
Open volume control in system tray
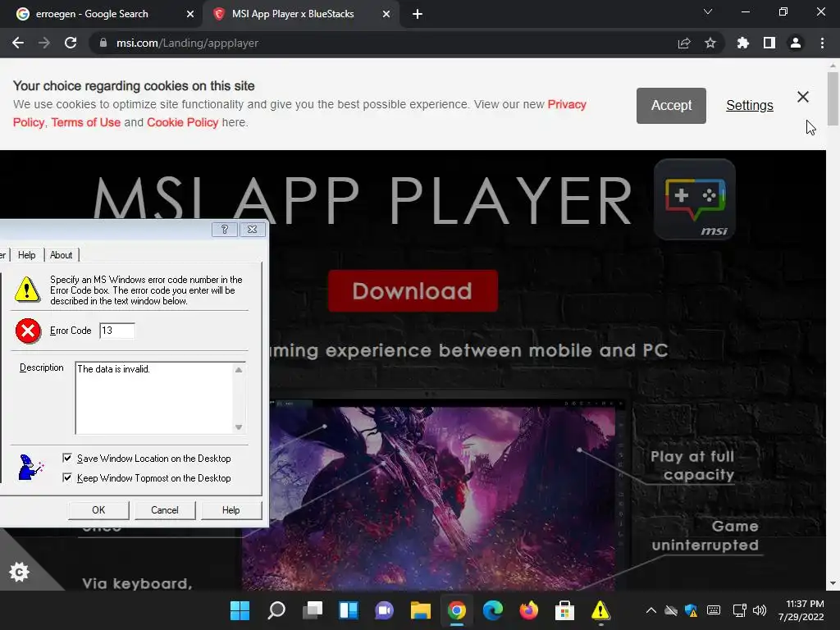pyautogui.click(x=759, y=610)
